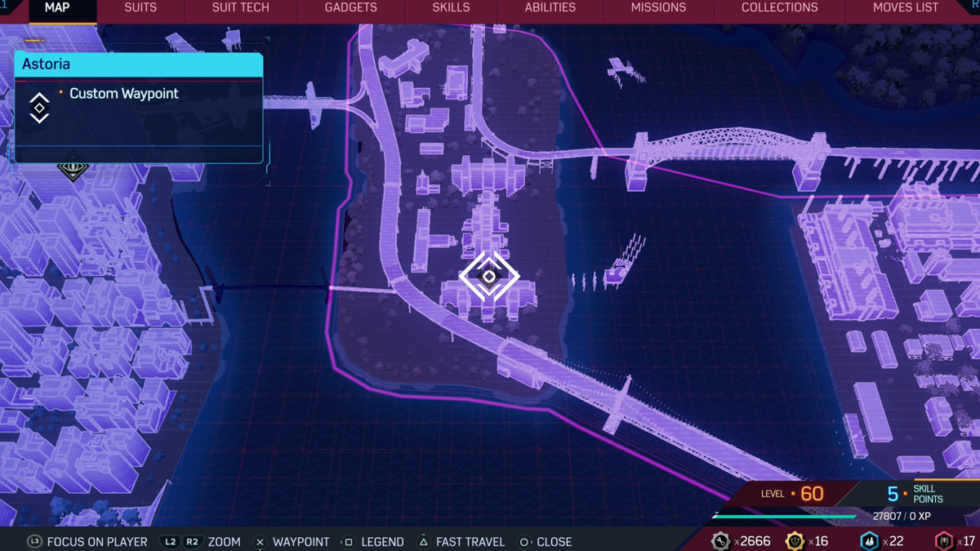View the Moves List tab
Image resolution: width=980 pixels, height=551 pixels.
(x=905, y=8)
